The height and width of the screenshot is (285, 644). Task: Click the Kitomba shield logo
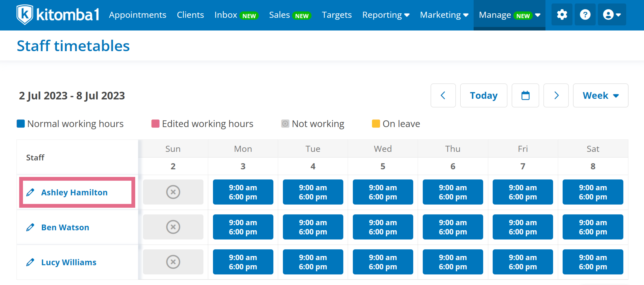click(x=25, y=15)
